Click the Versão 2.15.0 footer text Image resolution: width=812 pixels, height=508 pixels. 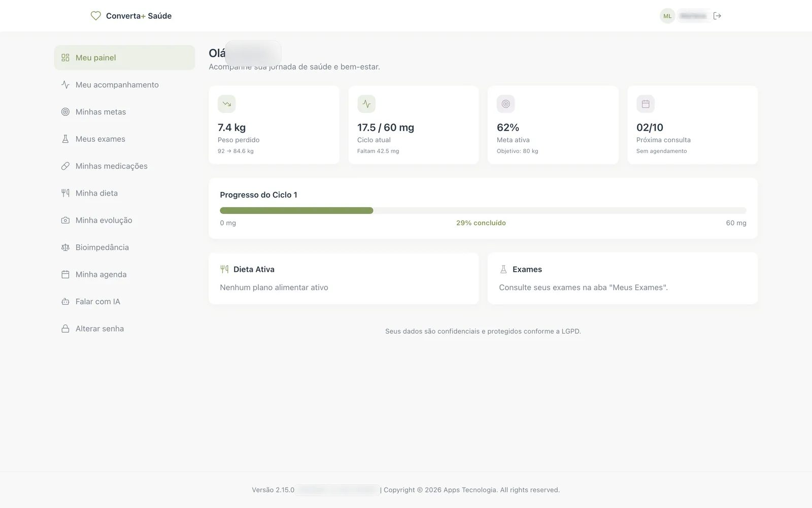tap(273, 490)
